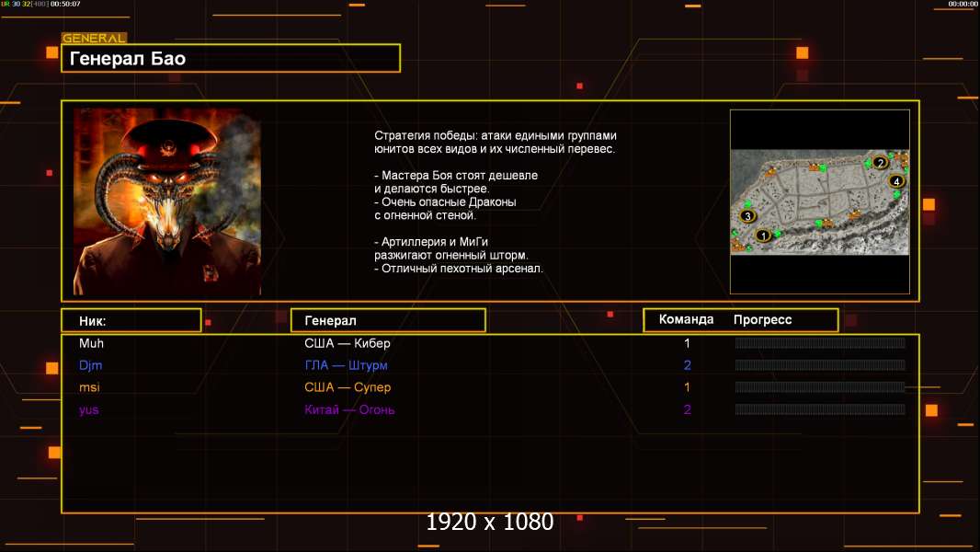Click team number 1 in Muh row

[x=687, y=343]
